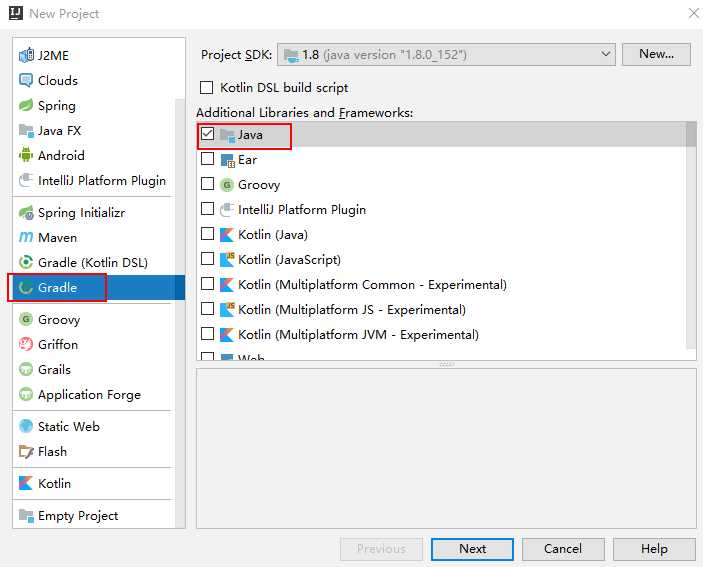This screenshot has height=567, width=703.
Task: Click the Groovy framework icon in list
Action: 227,185
